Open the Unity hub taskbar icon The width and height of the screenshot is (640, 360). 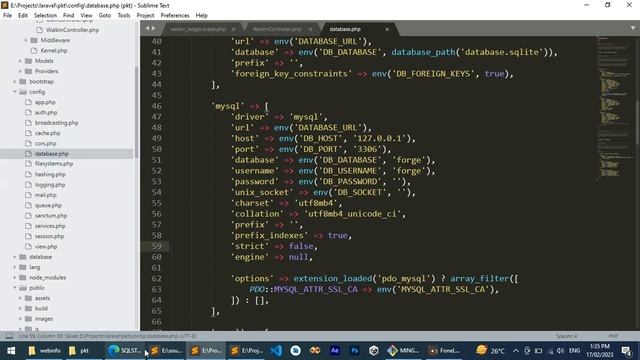click(373, 351)
